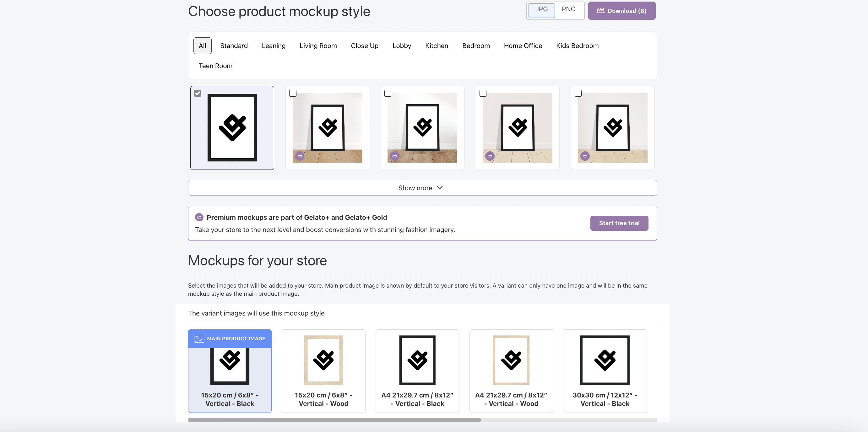Screen dimensions: 868x432
Task: Start the Gelato+ free trial
Action: [619, 223]
